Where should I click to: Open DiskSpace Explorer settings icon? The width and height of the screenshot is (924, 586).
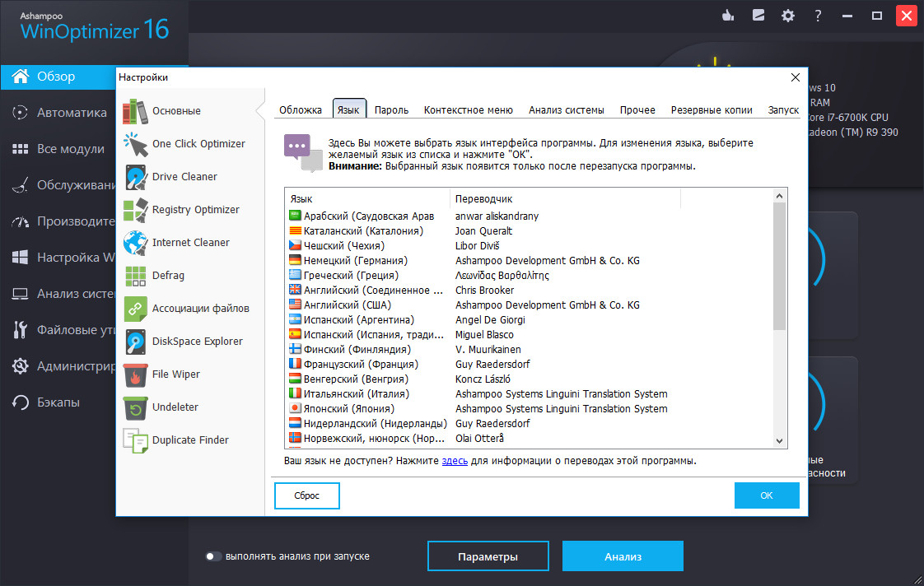[135, 342]
